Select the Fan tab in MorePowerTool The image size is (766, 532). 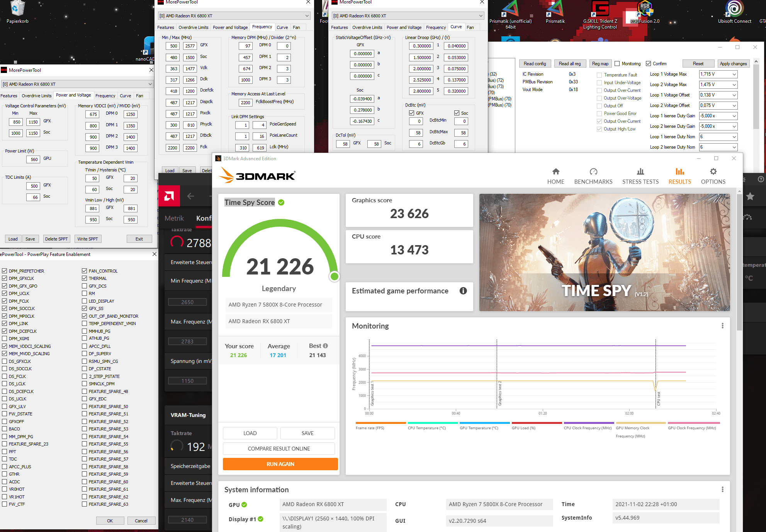(139, 96)
